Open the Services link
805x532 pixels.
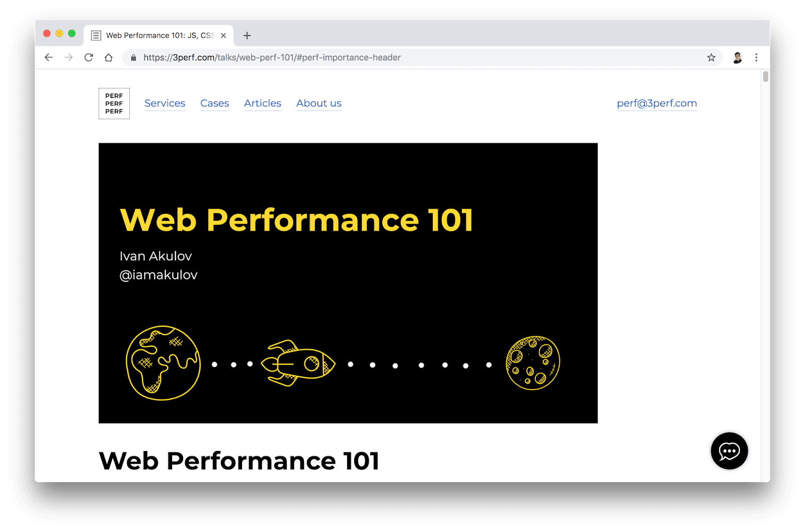[x=165, y=103]
